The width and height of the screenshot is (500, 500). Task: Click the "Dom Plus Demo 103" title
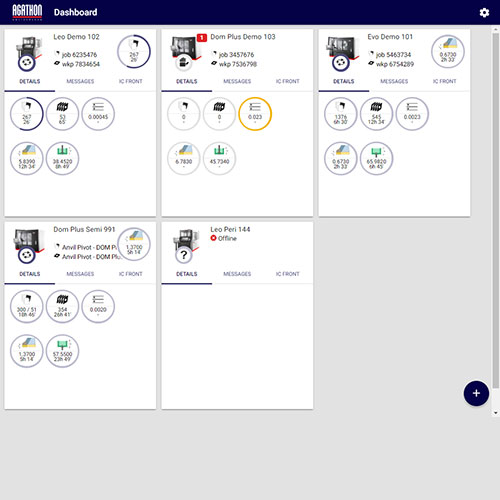tap(243, 37)
